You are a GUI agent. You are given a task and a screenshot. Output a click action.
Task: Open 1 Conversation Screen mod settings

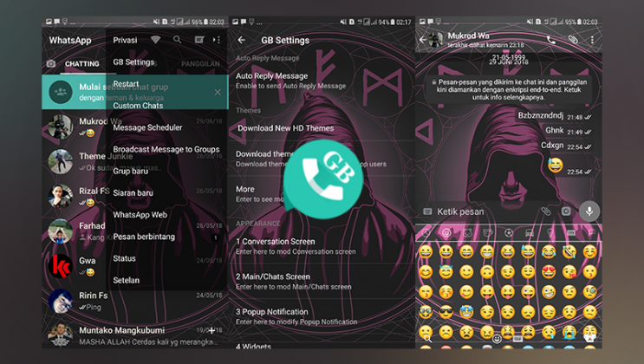tap(322, 246)
